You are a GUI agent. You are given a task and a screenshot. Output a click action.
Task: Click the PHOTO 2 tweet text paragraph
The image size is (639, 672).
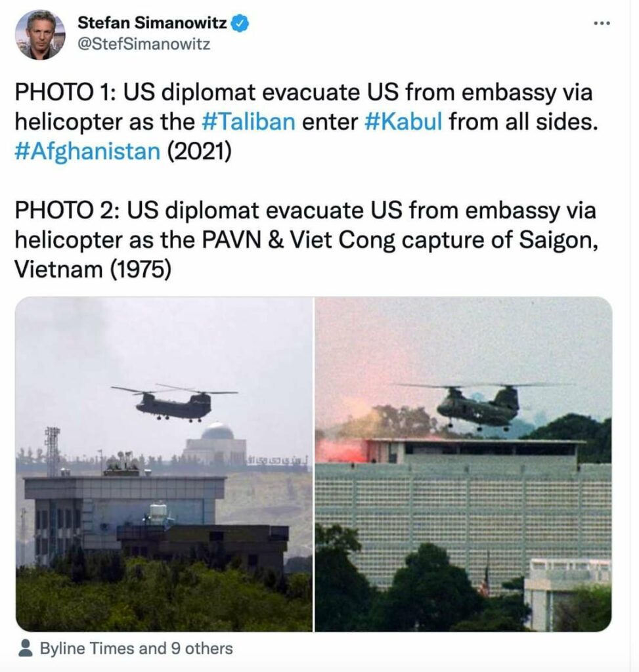[x=306, y=240]
